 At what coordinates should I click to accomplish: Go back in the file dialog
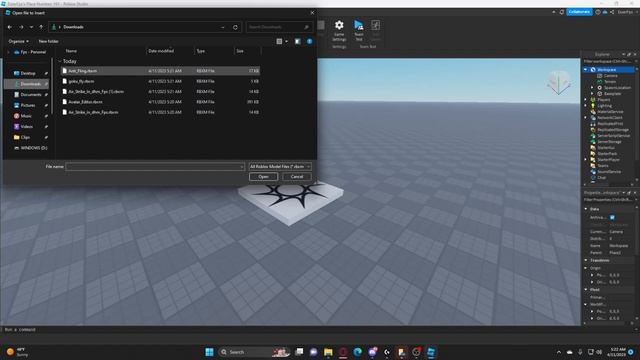tap(10, 27)
